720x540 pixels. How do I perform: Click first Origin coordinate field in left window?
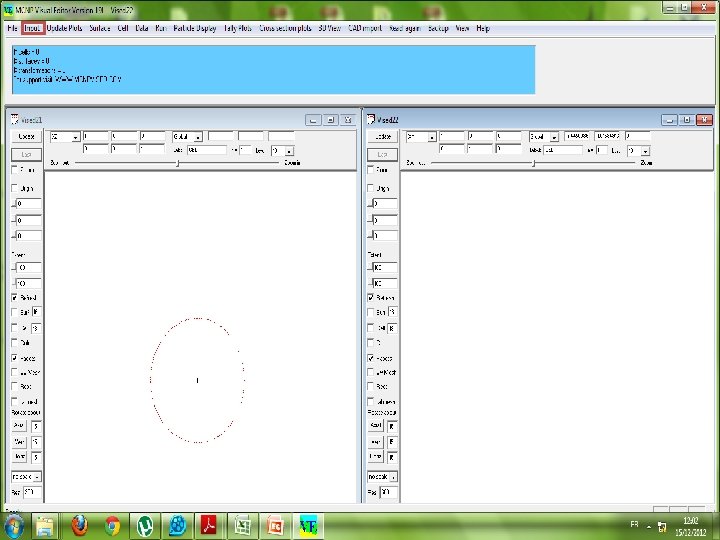click(x=29, y=203)
